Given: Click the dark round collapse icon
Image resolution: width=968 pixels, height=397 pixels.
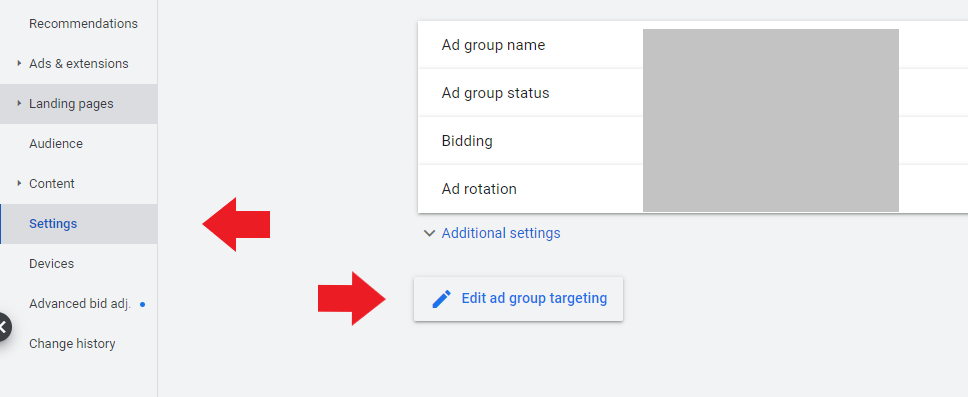Looking at the screenshot, I should (2, 327).
